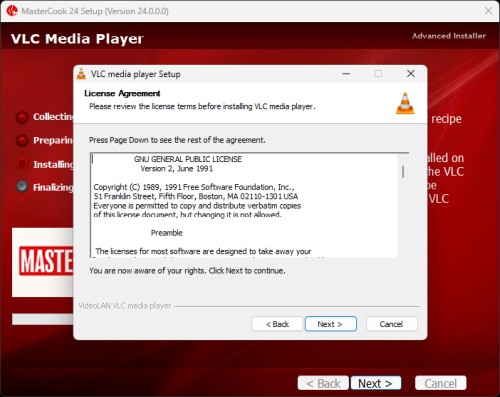
Task: Close the MasterCook 24 Setup window
Action: pyautogui.click(x=488, y=11)
